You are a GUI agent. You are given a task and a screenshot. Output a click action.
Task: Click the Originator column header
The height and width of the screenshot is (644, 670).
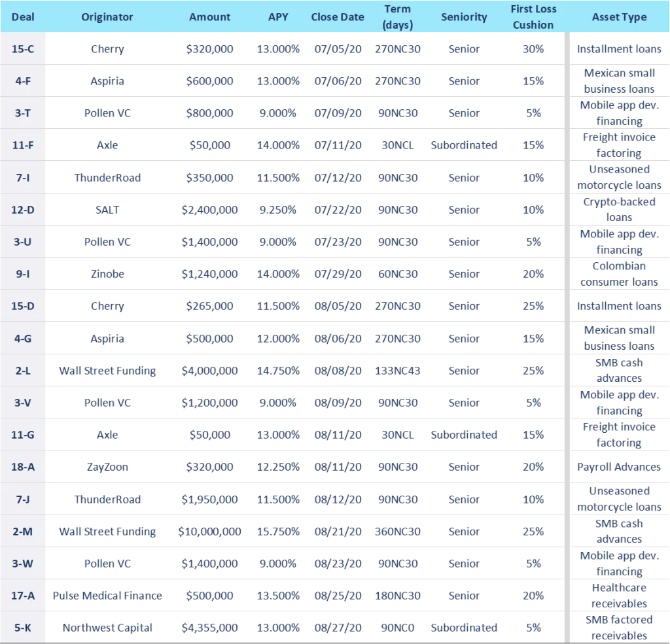point(107,17)
